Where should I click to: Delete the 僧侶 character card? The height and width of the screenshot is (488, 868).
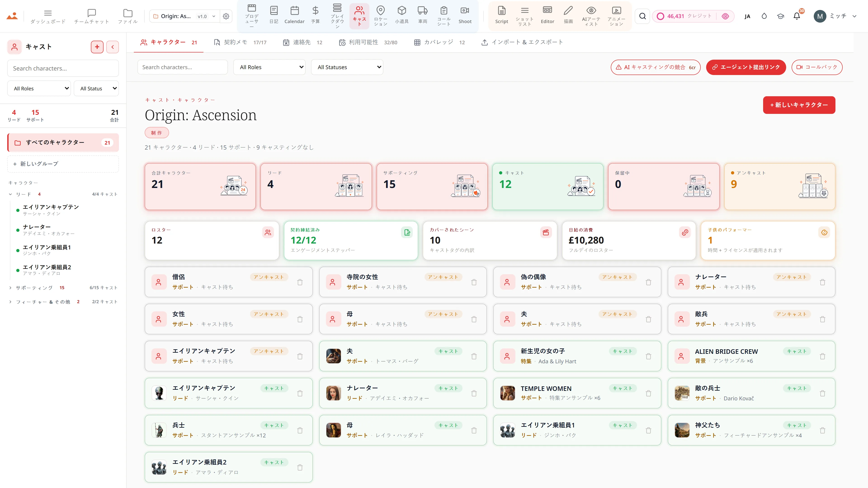[x=300, y=282]
